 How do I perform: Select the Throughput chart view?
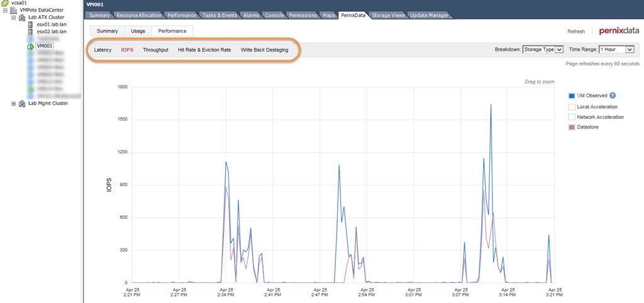(156, 50)
